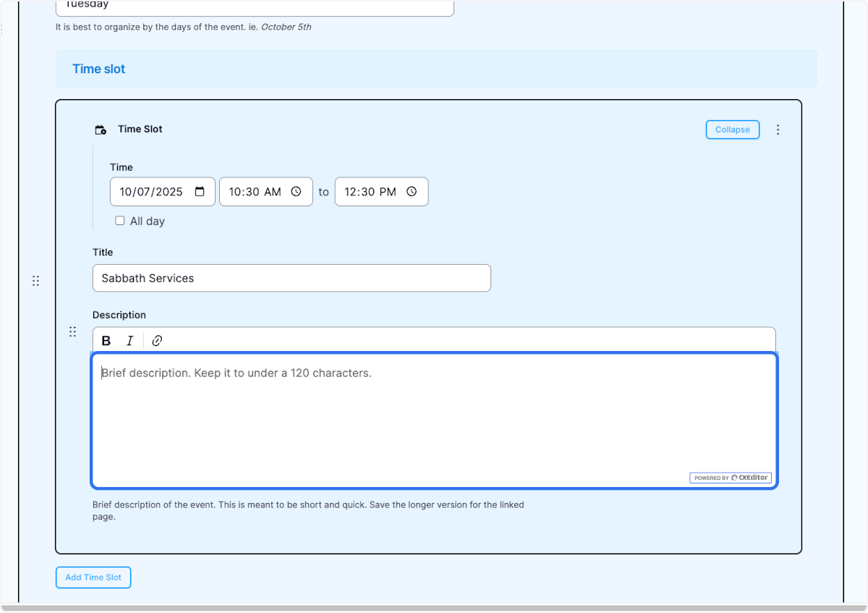Toggle Bold formatting in Description editor
Screen dimensions: 868x613
coord(106,341)
